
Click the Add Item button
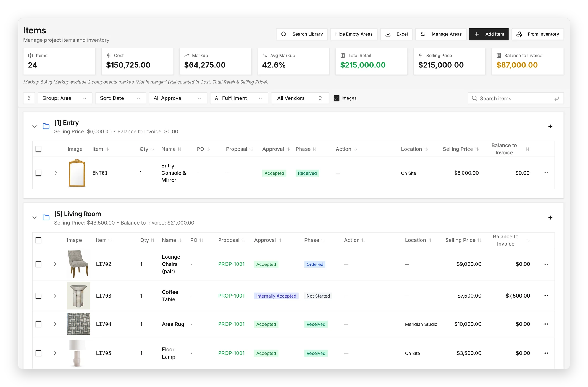pos(489,34)
